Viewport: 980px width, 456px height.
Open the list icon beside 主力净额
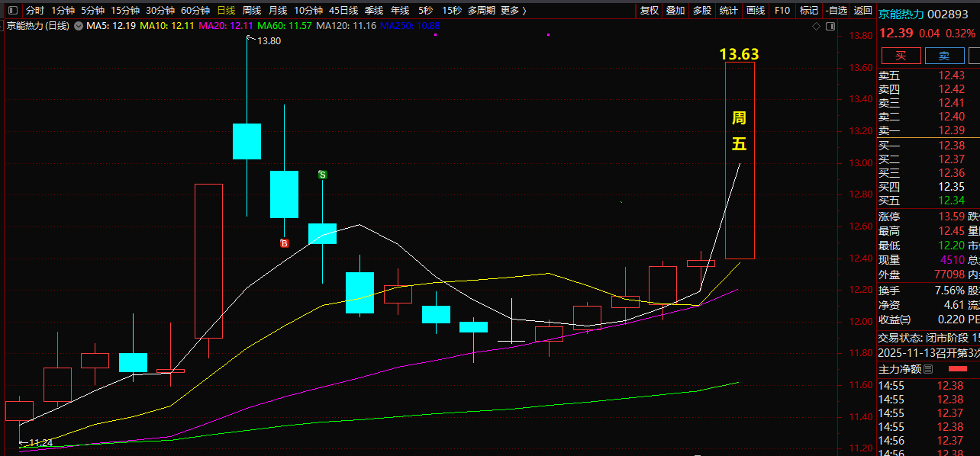pyautogui.click(x=928, y=369)
